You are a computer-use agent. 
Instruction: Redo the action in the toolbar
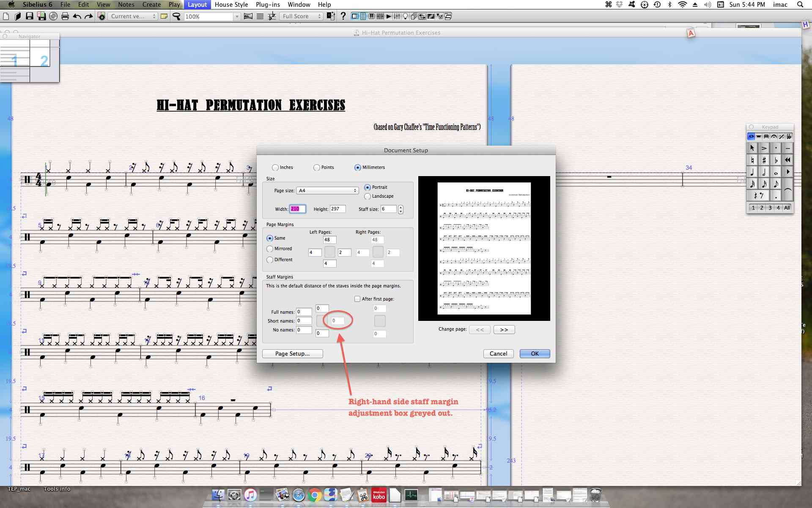pyautogui.click(x=88, y=16)
